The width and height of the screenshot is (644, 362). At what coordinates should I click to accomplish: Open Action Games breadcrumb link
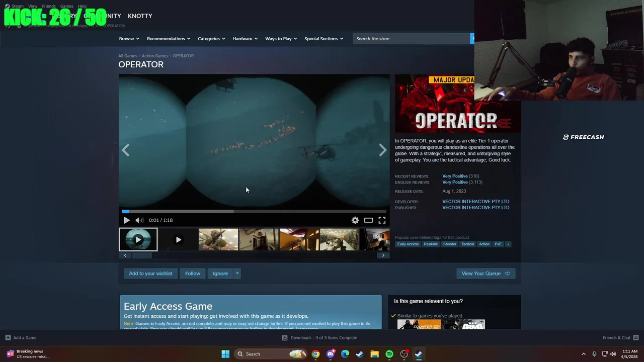click(x=155, y=56)
